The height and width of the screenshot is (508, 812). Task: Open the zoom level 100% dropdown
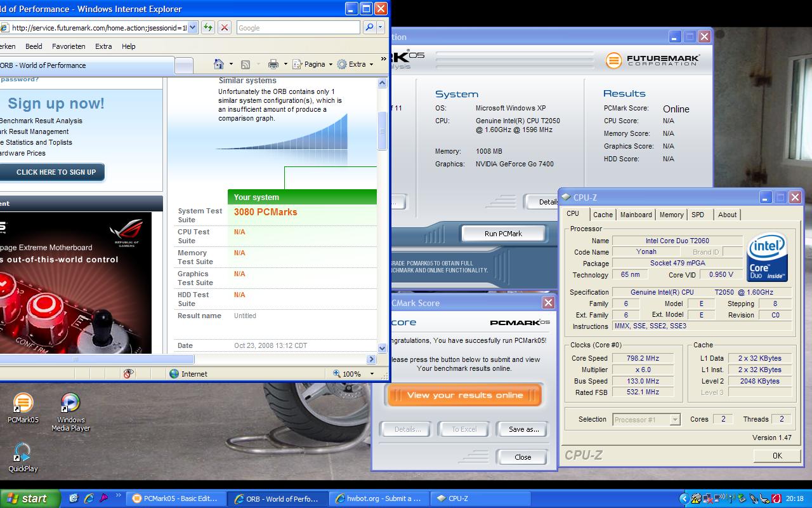pyautogui.click(x=372, y=373)
